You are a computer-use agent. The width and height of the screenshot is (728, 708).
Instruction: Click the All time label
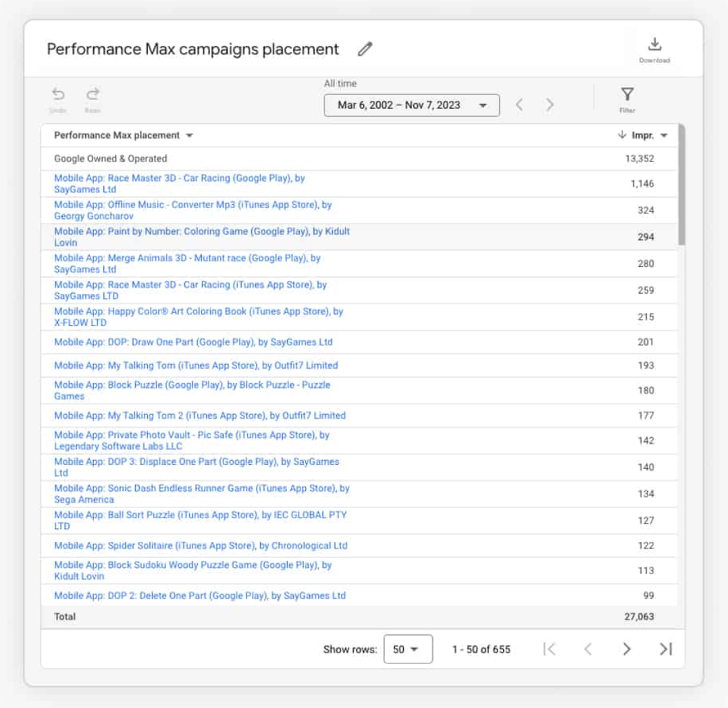coord(340,84)
